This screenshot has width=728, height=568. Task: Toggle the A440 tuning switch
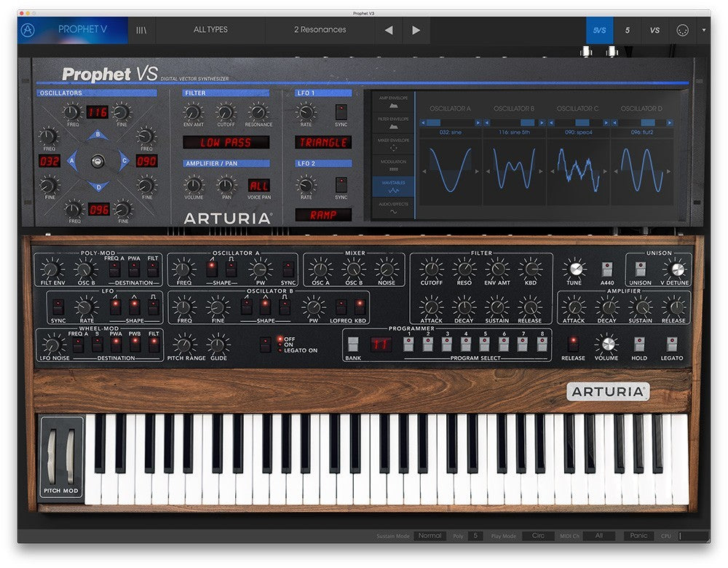tap(607, 269)
